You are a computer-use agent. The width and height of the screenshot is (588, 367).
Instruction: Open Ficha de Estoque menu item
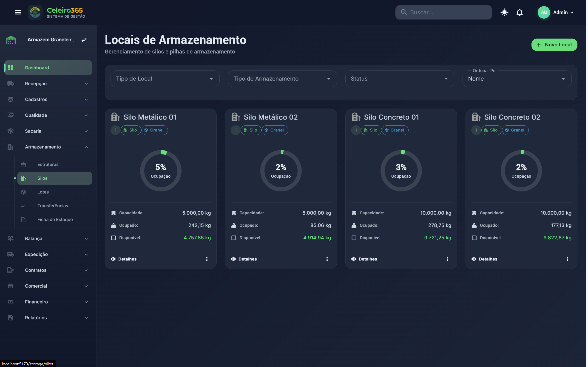(55, 219)
